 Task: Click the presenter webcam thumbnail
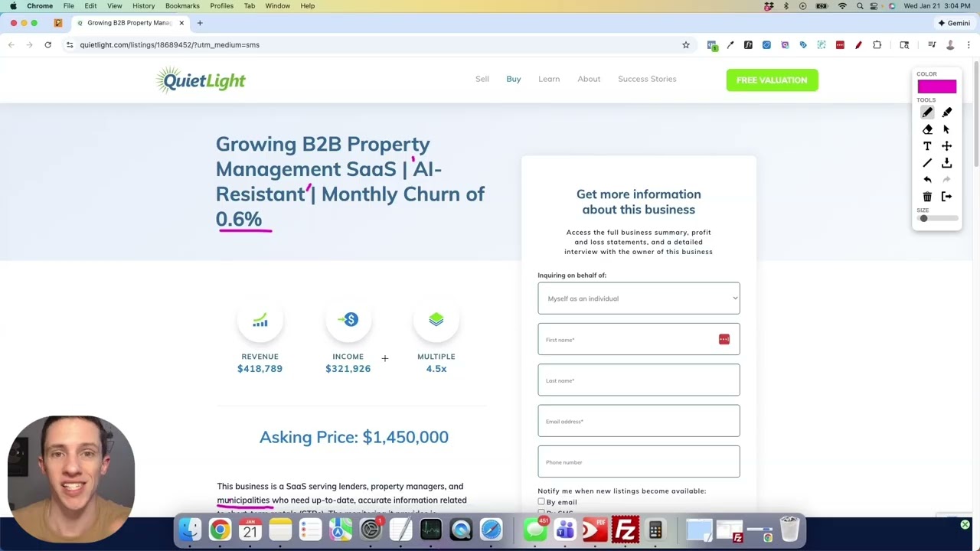tap(72, 478)
